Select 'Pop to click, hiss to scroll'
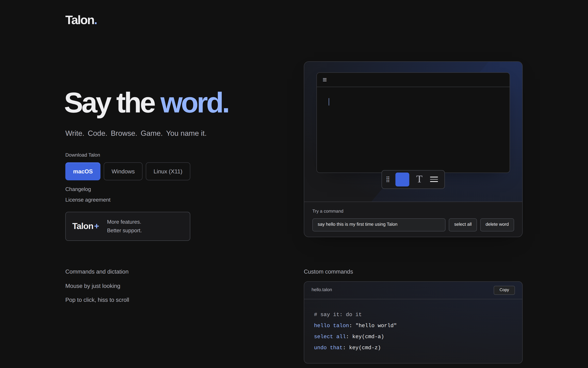This screenshot has width=588, height=368. click(97, 300)
